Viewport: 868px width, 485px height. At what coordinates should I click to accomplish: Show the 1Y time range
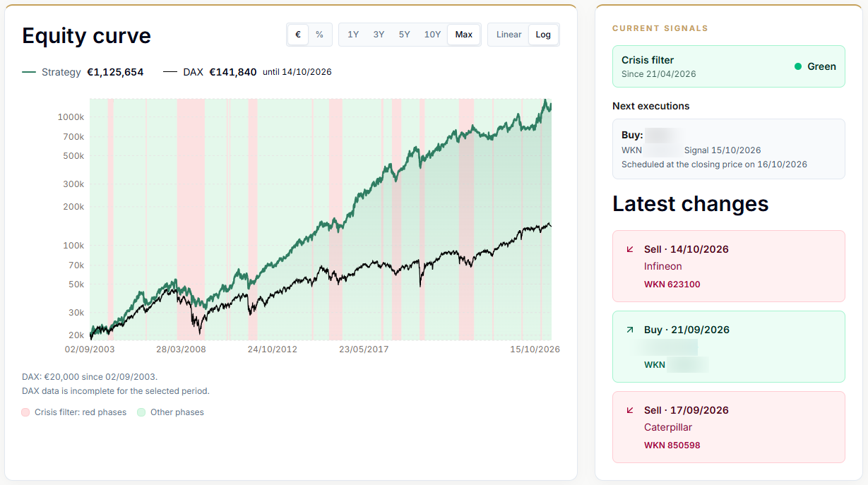click(x=353, y=35)
